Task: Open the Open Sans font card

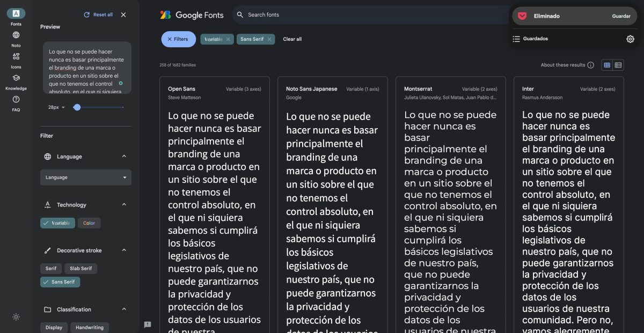Action: 215,205
